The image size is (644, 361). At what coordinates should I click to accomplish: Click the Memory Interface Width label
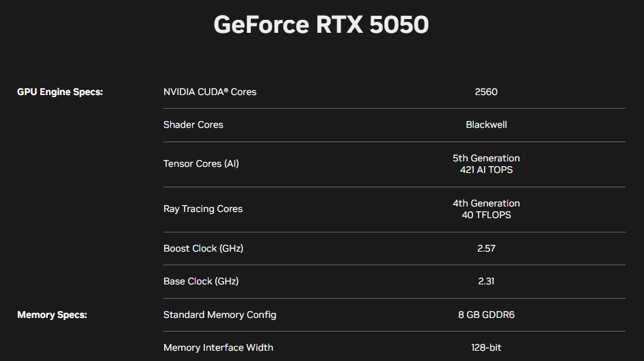pyautogui.click(x=218, y=348)
